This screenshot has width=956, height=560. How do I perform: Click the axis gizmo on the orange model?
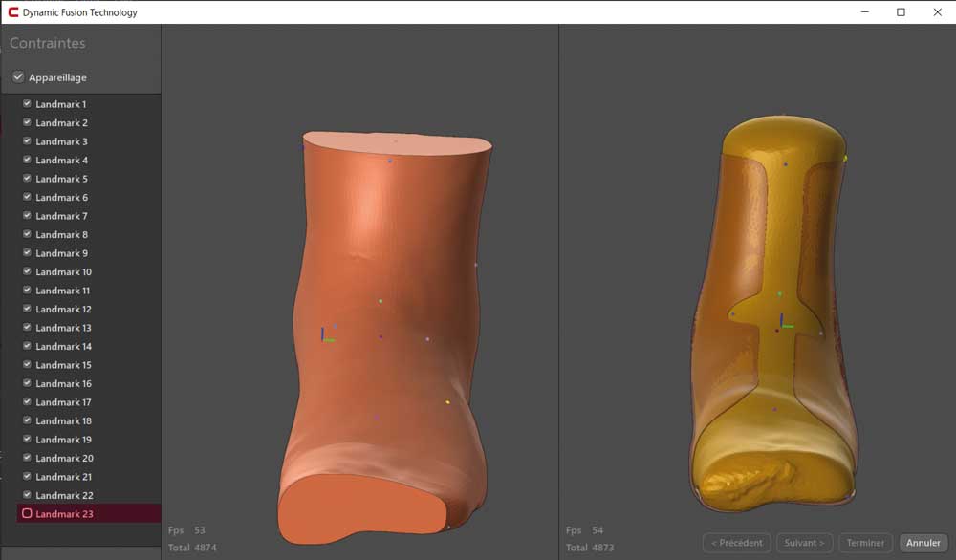tap(326, 335)
